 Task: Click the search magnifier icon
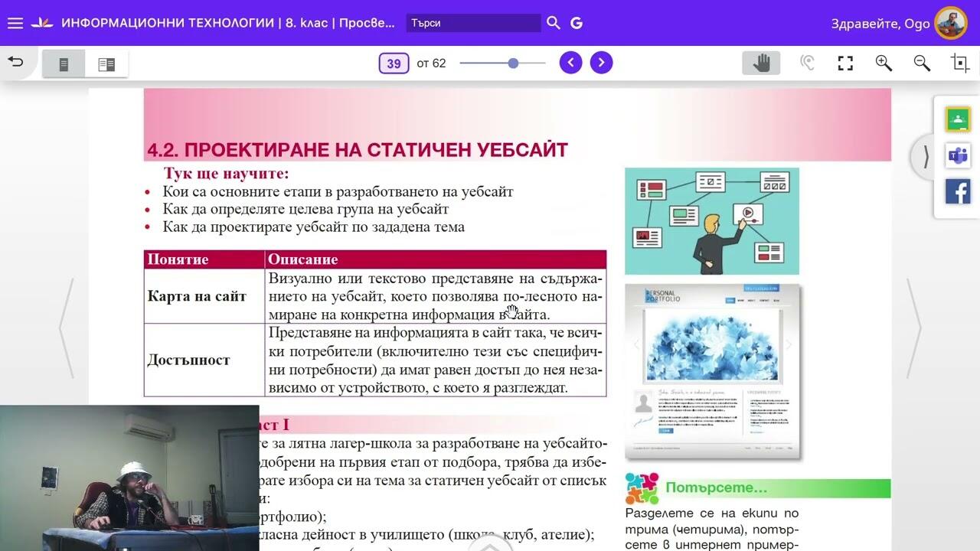[x=554, y=23]
